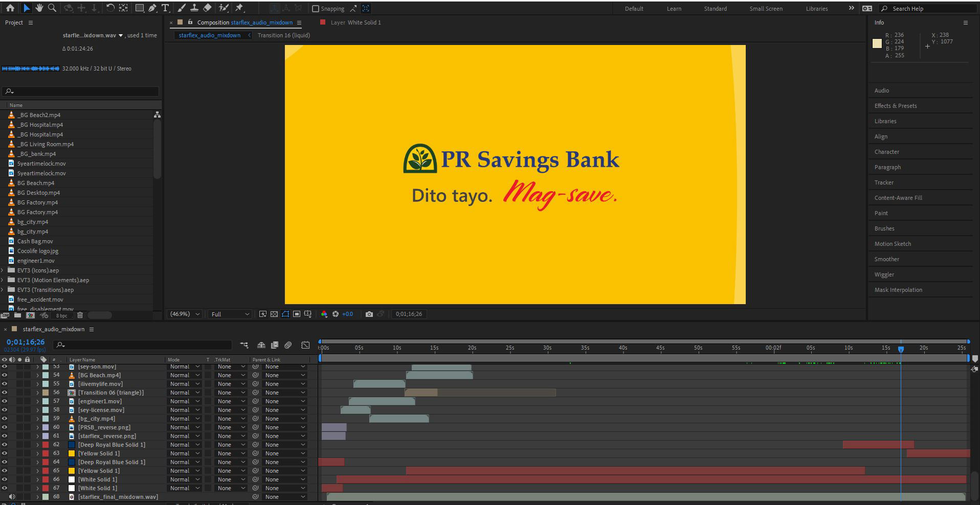Screen dimensions: 980x505
Task: Select the Hand tool
Action: tap(39, 8)
